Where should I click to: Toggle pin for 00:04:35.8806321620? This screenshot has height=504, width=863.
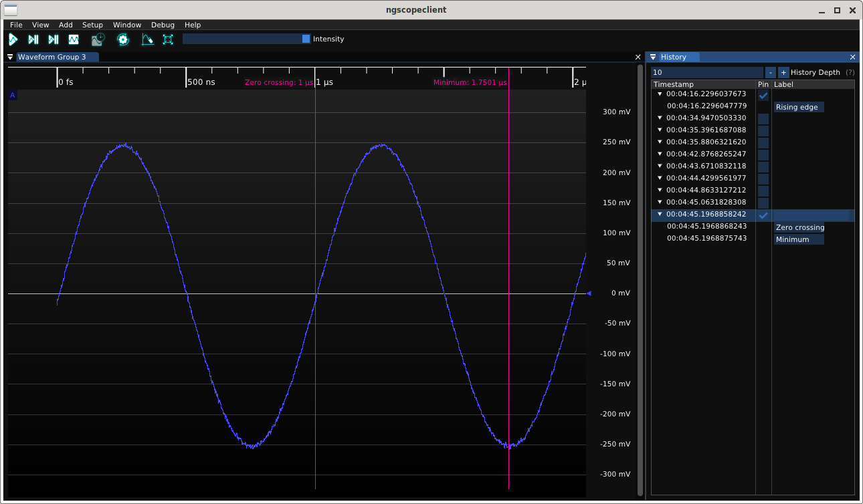pos(763,142)
